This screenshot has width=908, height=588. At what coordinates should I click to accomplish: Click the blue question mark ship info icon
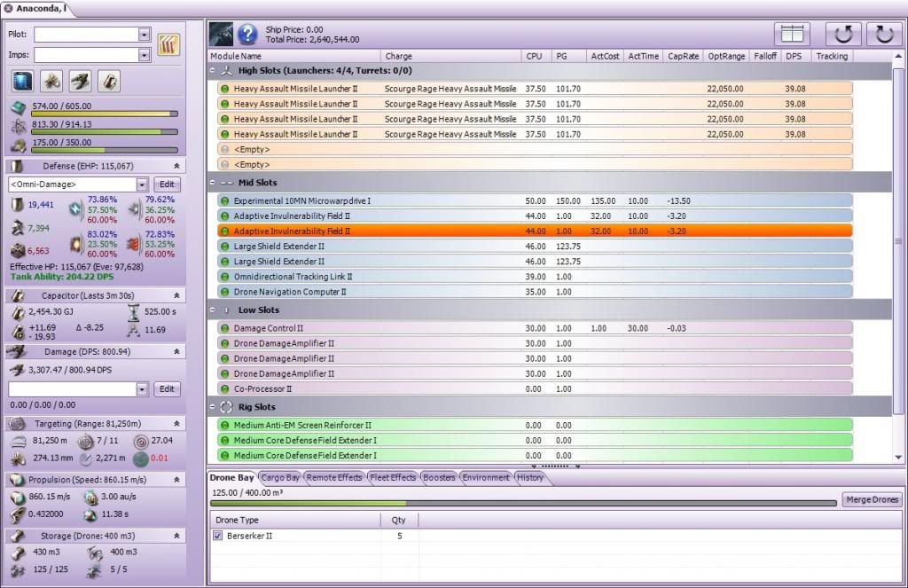[x=247, y=35]
